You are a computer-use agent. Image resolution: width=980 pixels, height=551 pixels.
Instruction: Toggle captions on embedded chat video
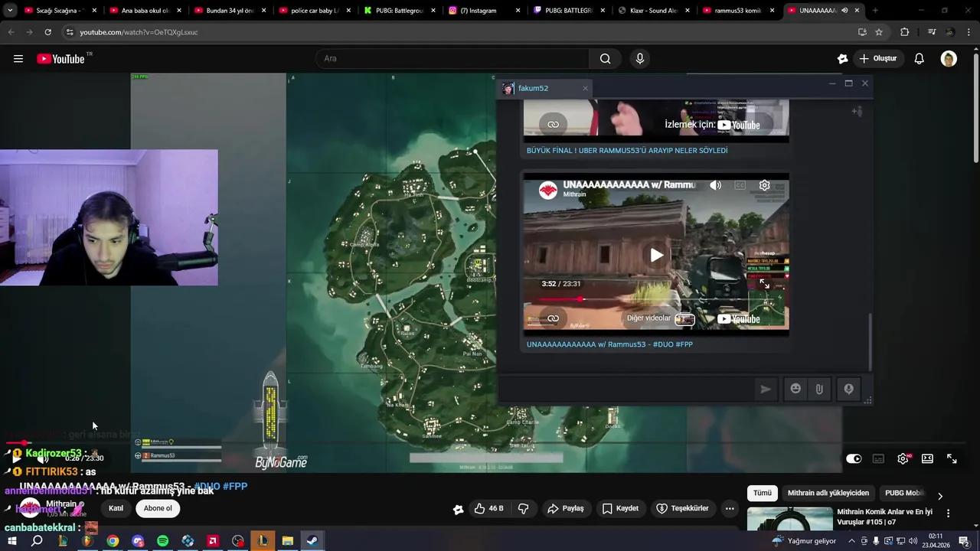(x=740, y=185)
